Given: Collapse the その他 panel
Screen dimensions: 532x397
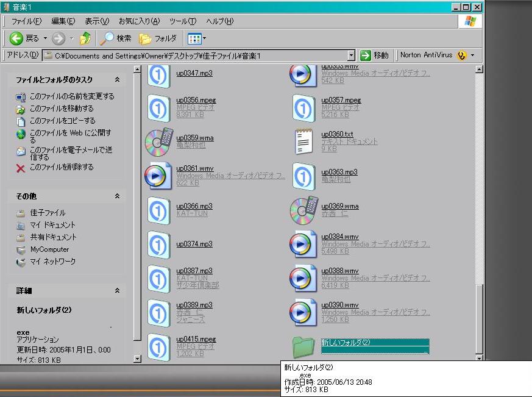Looking at the screenshot, I should coord(117,196).
